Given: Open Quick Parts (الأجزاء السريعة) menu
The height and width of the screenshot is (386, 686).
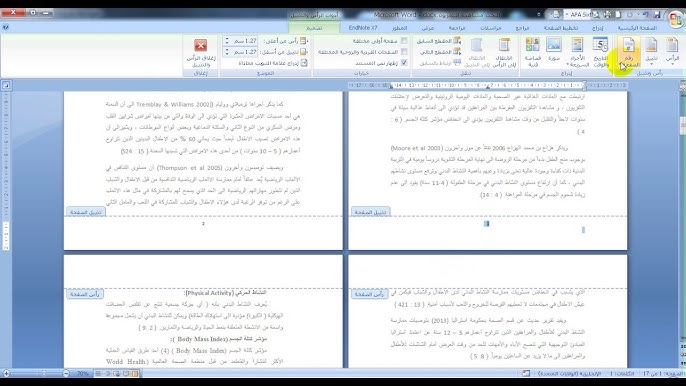Looking at the screenshot, I should click(x=578, y=52).
